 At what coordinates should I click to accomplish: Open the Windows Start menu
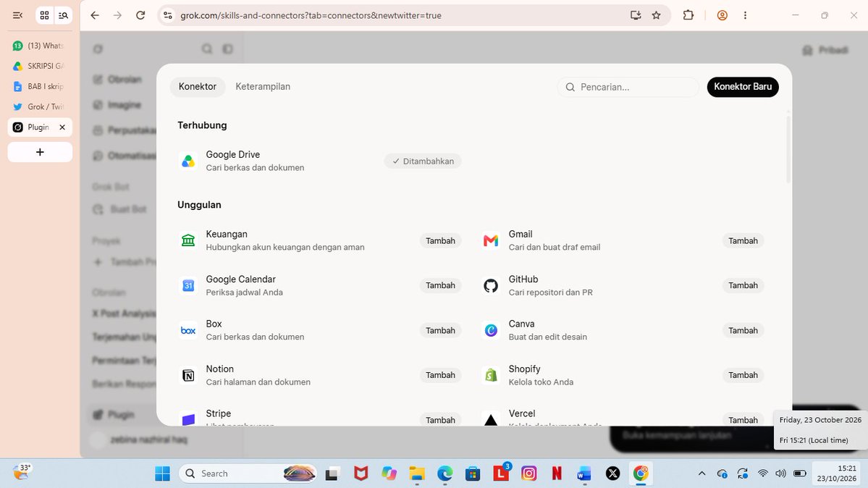[x=162, y=473]
